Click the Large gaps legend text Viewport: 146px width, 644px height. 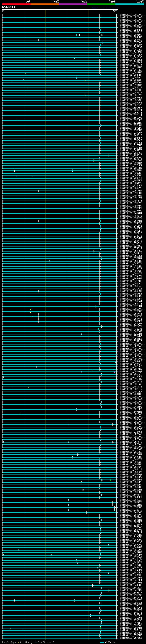click(28, 642)
